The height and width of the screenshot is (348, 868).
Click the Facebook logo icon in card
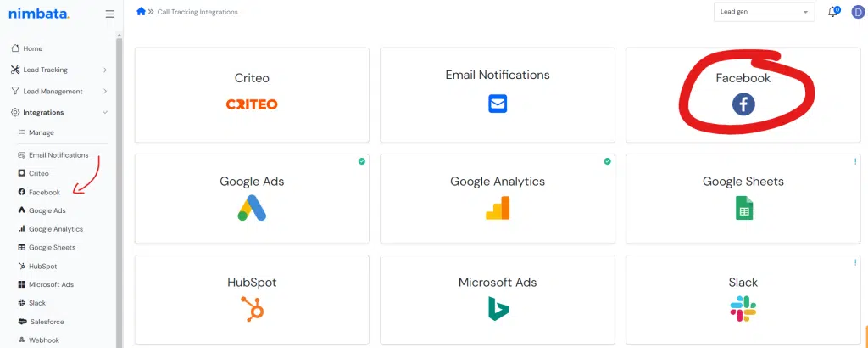[x=743, y=104]
